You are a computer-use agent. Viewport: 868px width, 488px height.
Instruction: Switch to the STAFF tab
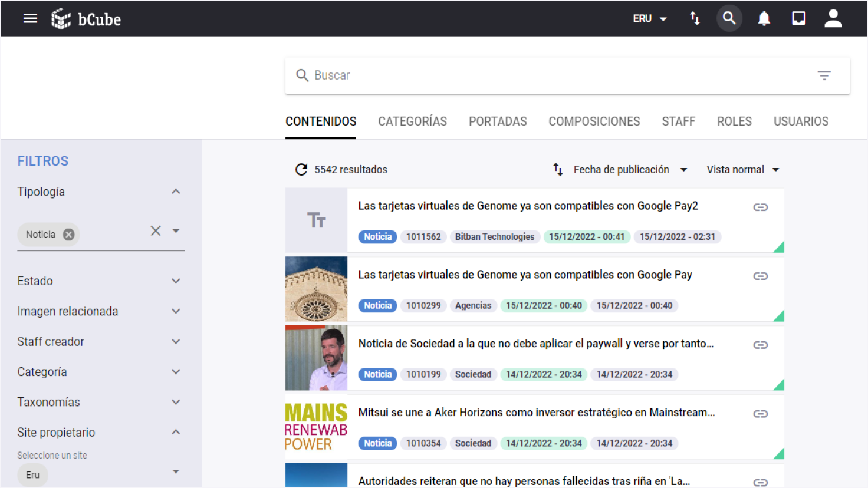[x=679, y=121]
